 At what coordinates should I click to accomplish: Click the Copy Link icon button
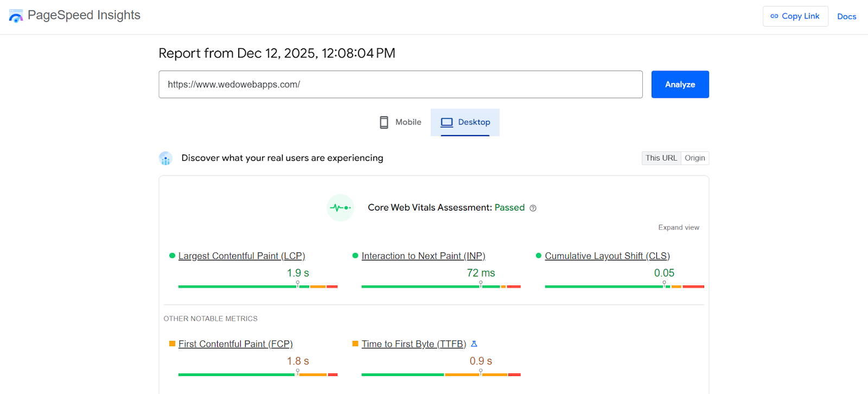(x=775, y=16)
